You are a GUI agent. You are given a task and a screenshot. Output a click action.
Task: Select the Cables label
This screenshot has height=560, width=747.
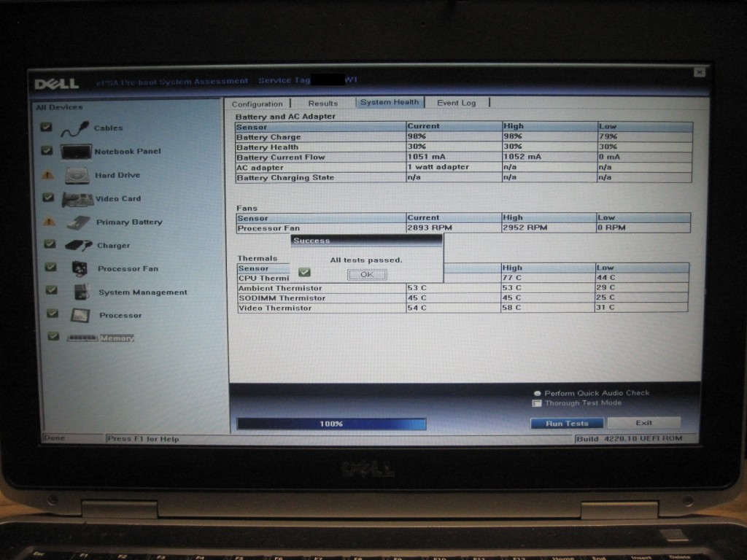pos(109,128)
